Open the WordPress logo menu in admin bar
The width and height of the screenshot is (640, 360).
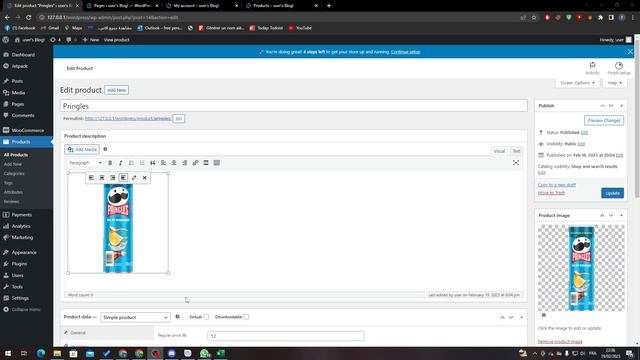(x=6, y=40)
